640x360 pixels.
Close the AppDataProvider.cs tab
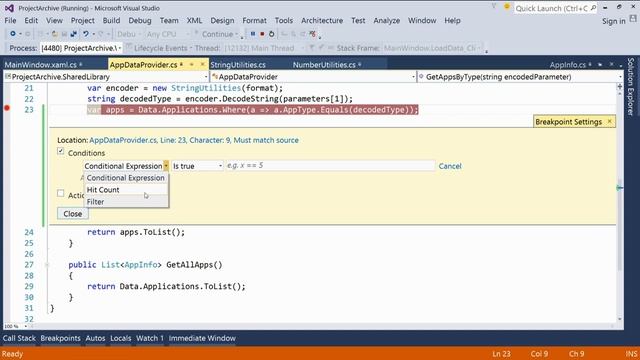click(x=202, y=64)
